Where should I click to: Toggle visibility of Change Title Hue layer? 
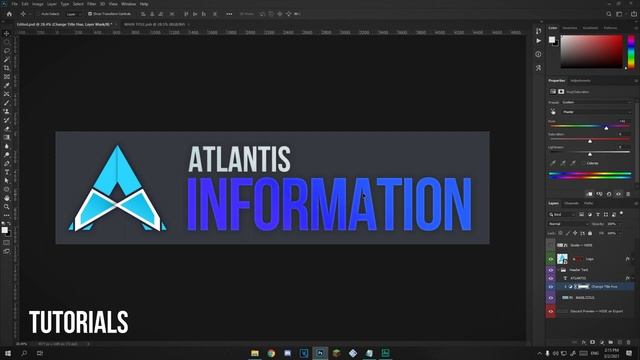click(551, 287)
